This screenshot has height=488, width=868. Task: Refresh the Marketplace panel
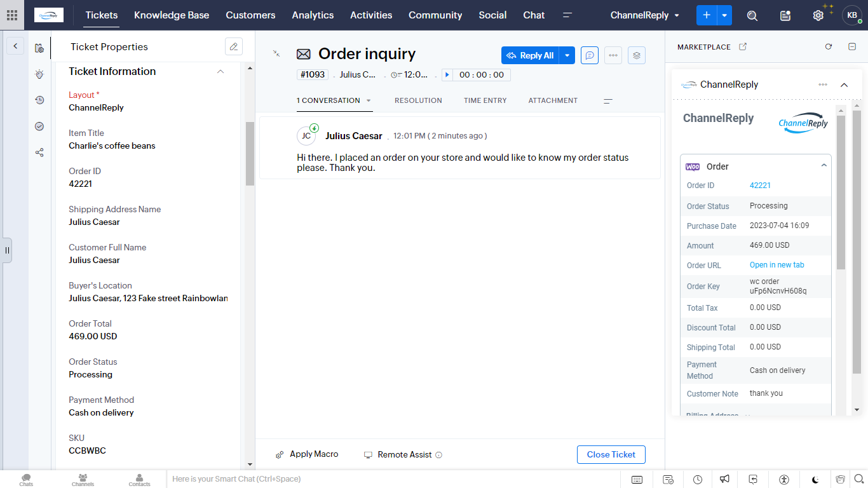tap(829, 47)
